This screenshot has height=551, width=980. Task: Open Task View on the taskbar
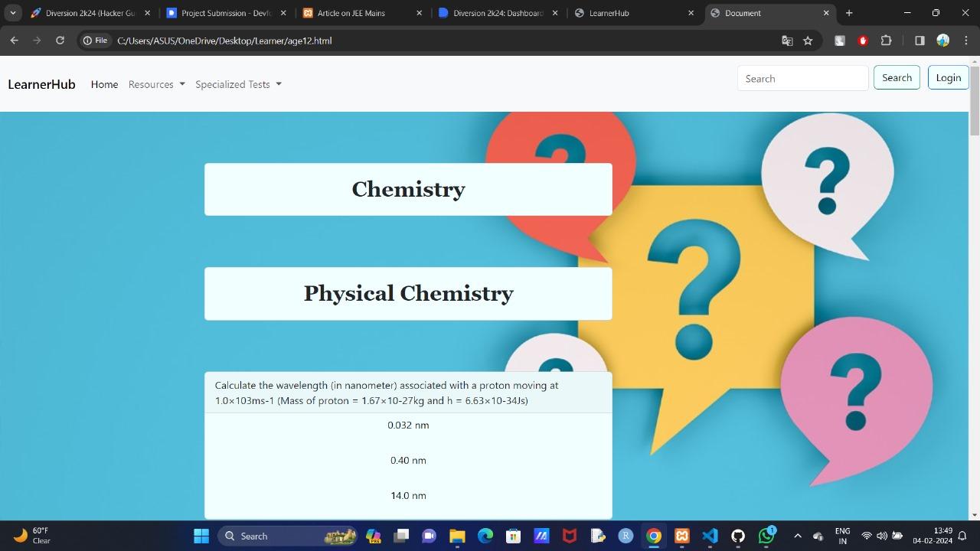(x=401, y=536)
